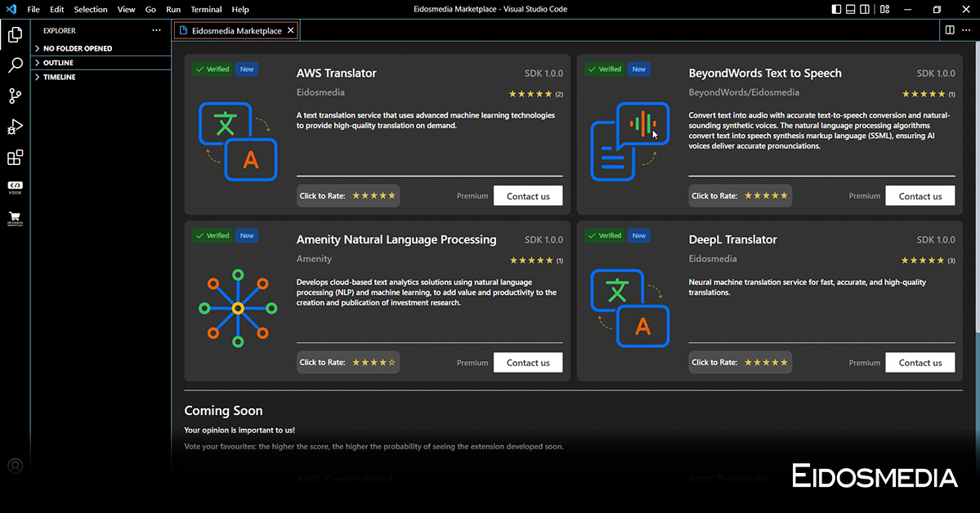Click the Amenity NLP network icon
Screen dimensions: 980x513
click(x=238, y=309)
